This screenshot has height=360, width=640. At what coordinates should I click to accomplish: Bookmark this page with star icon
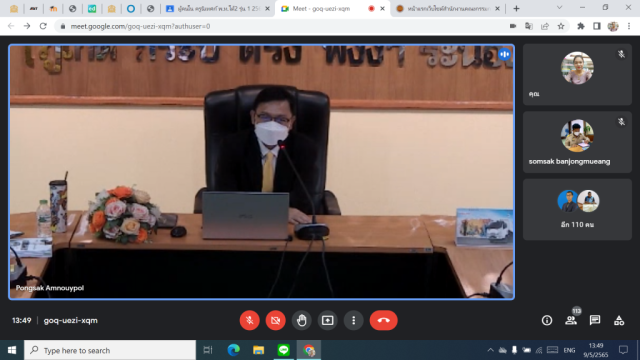click(561, 26)
